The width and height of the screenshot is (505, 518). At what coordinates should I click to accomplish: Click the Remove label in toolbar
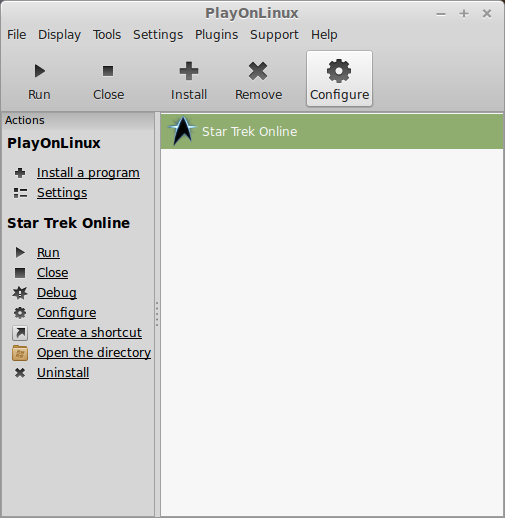(259, 95)
